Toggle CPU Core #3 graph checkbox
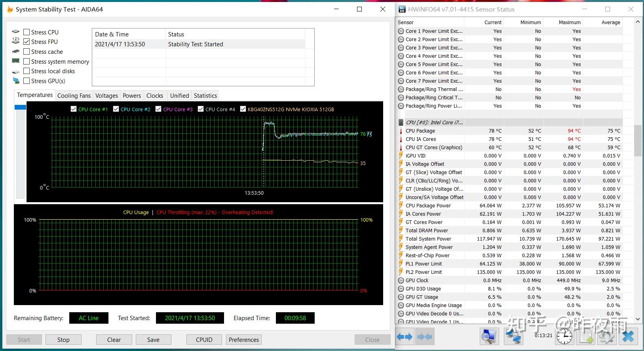 pyautogui.click(x=158, y=109)
